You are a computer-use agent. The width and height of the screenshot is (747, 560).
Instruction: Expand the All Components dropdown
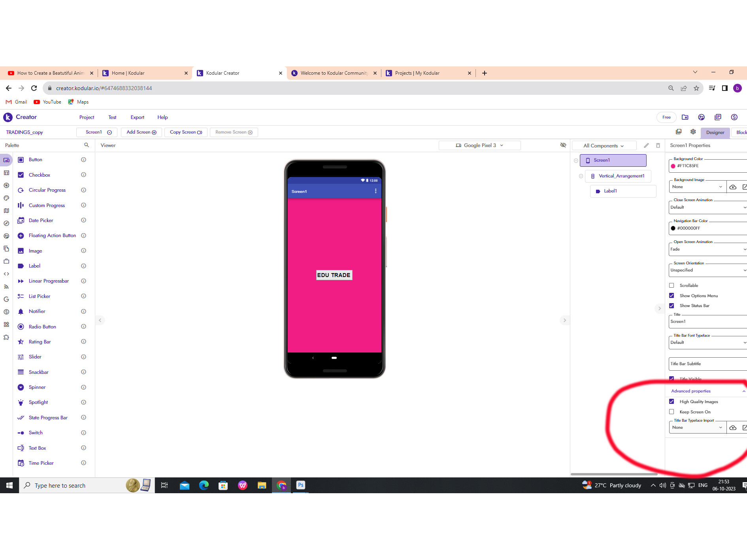(604, 146)
